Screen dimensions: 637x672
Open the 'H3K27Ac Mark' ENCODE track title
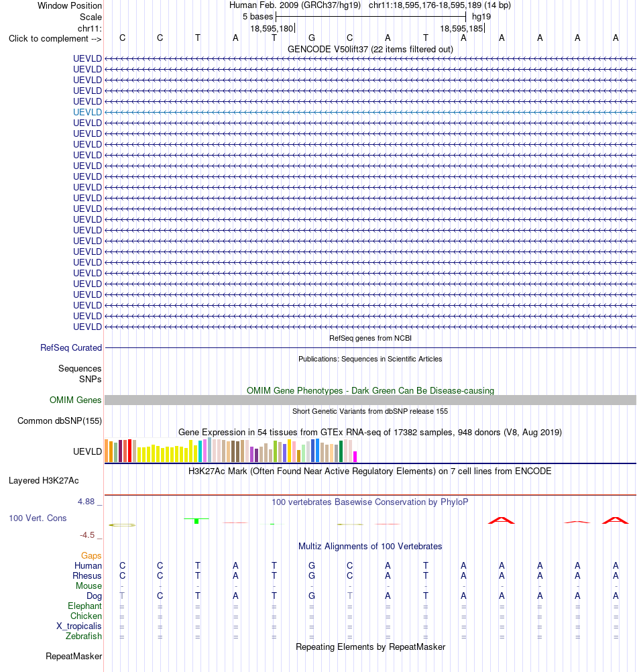[x=370, y=471]
